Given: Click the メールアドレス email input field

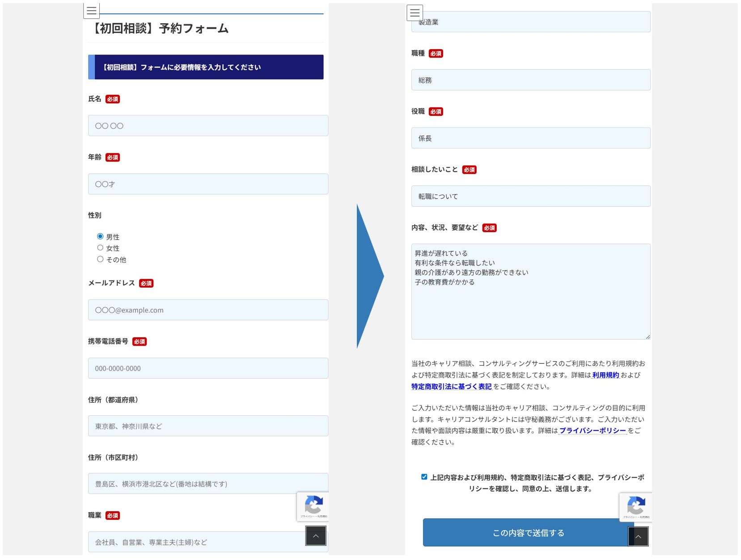Looking at the screenshot, I should pyautogui.click(x=208, y=310).
